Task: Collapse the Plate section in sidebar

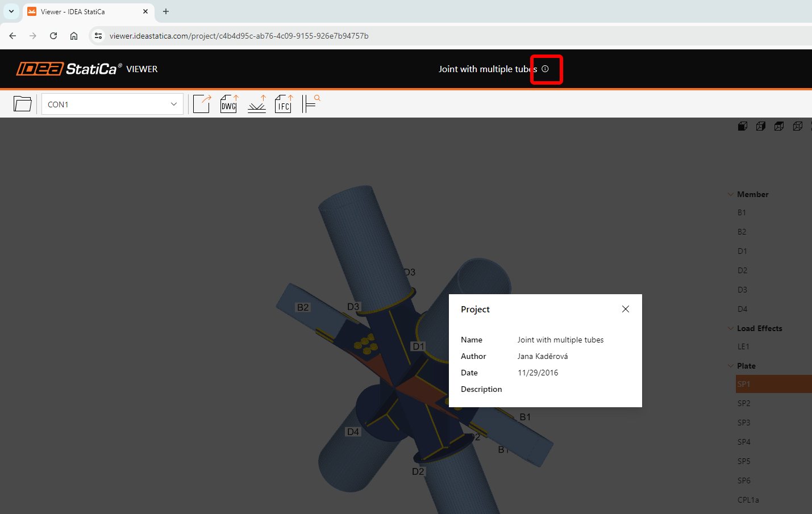Action: click(x=731, y=366)
